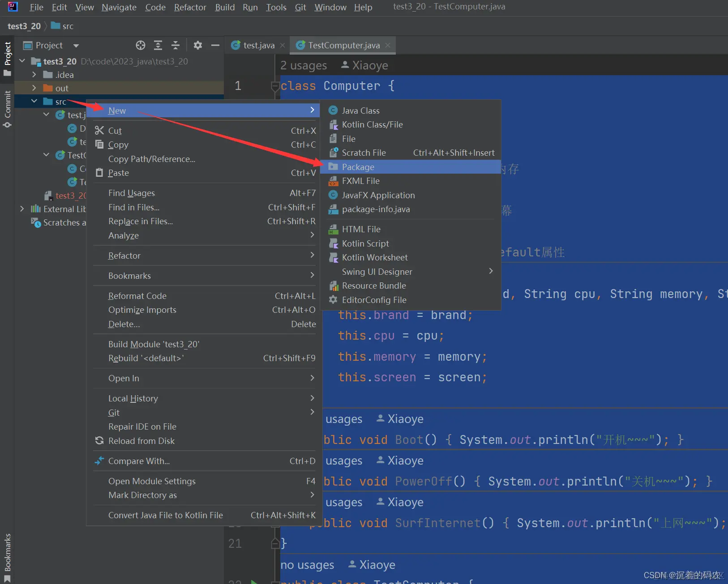728x584 pixels.
Task: Click the Copy icon in context menu
Action: point(99,144)
